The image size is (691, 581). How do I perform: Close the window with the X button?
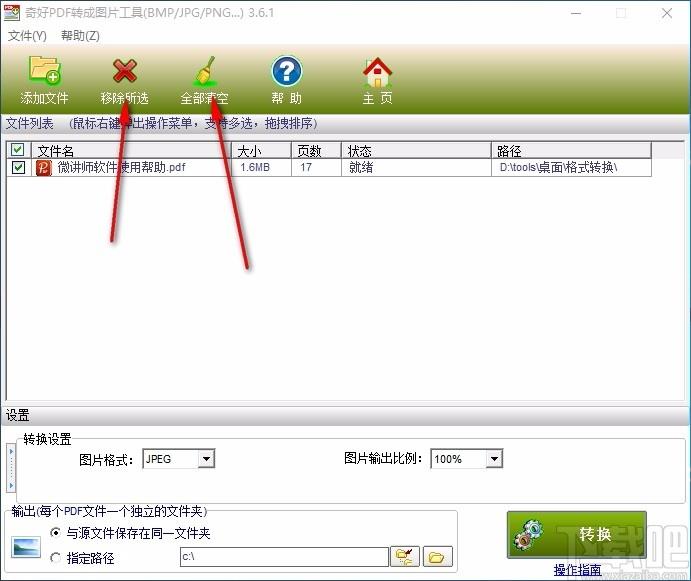pos(667,13)
